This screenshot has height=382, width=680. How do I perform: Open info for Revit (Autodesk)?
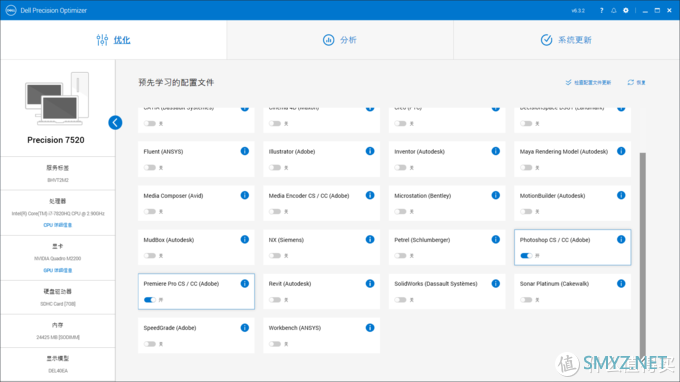[370, 284]
